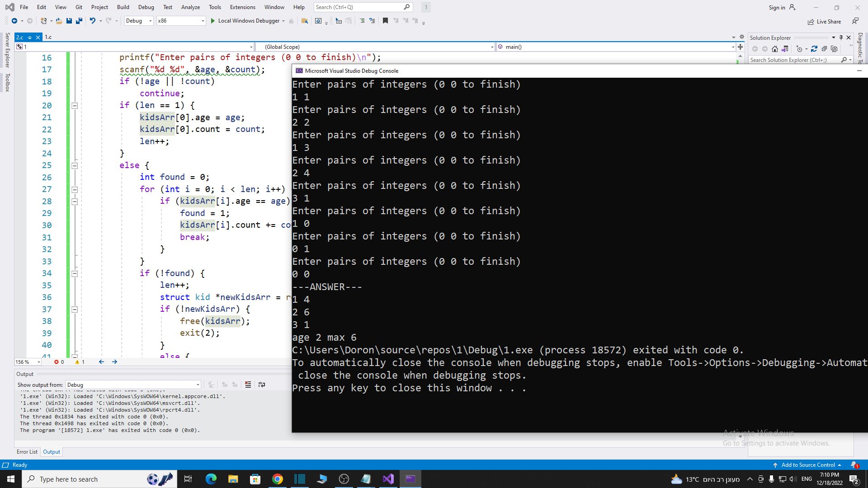Collapse the else block at line 25

point(75,166)
